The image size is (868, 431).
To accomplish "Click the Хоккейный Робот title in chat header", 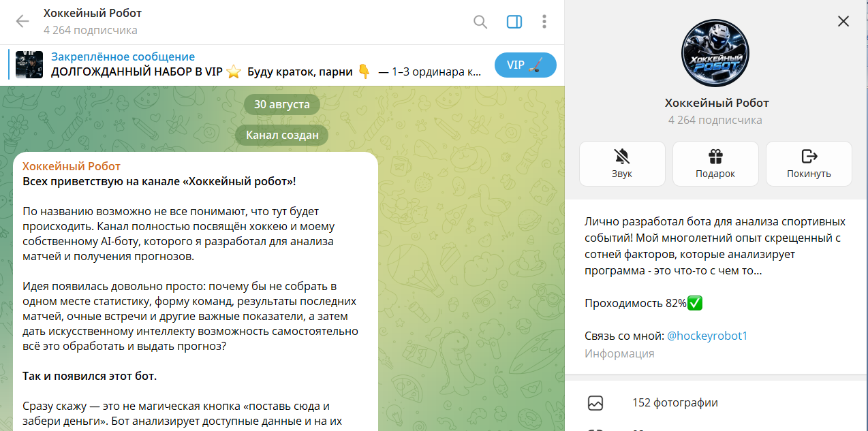I will coord(92,14).
